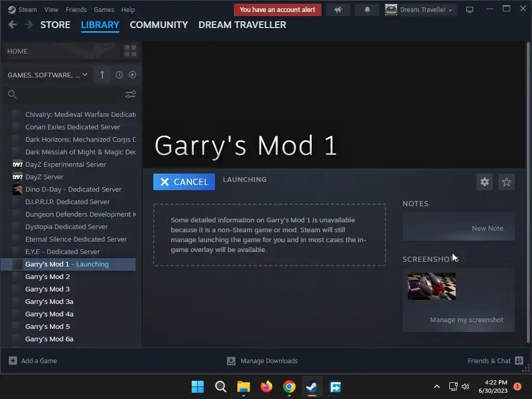The image size is (532, 399).
Task: Open the notifications bell
Action: [367, 10]
